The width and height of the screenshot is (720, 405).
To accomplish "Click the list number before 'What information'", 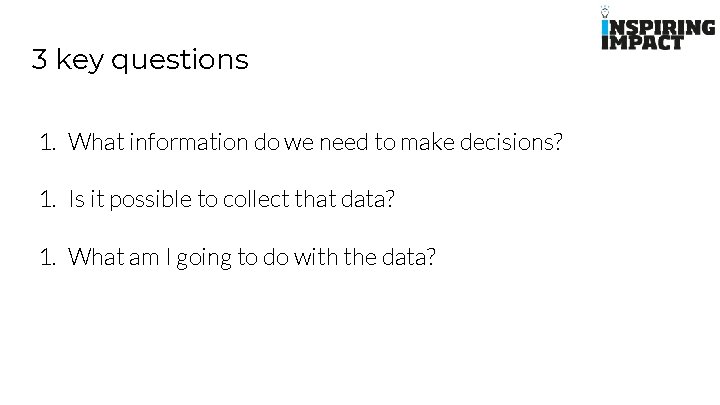I will tap(47, 142).
